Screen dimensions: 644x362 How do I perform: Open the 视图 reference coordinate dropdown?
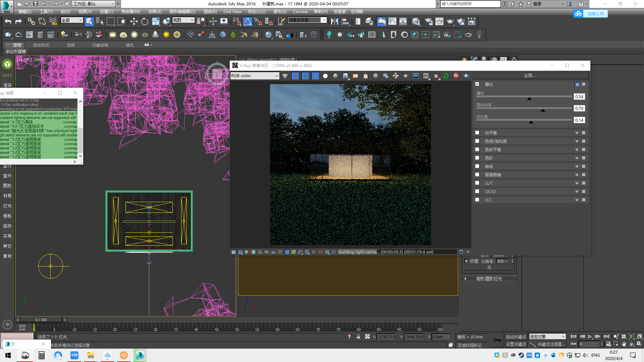183,20
